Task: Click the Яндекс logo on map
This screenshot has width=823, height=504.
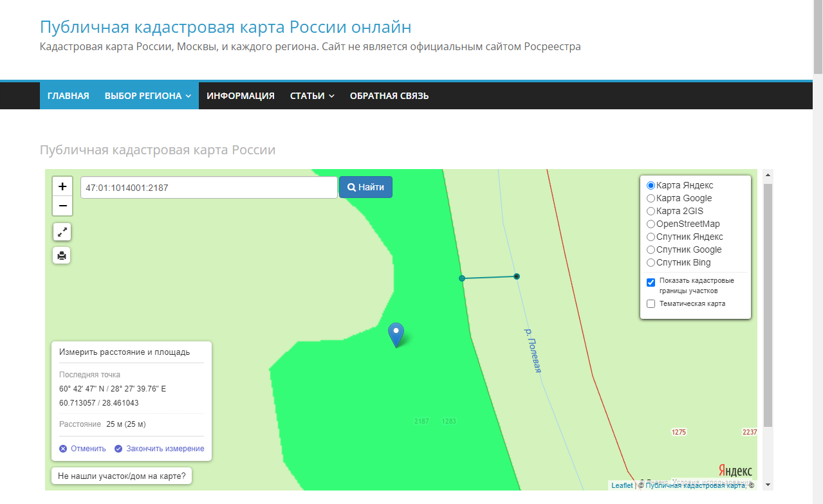Action: [x=735, y=471]
